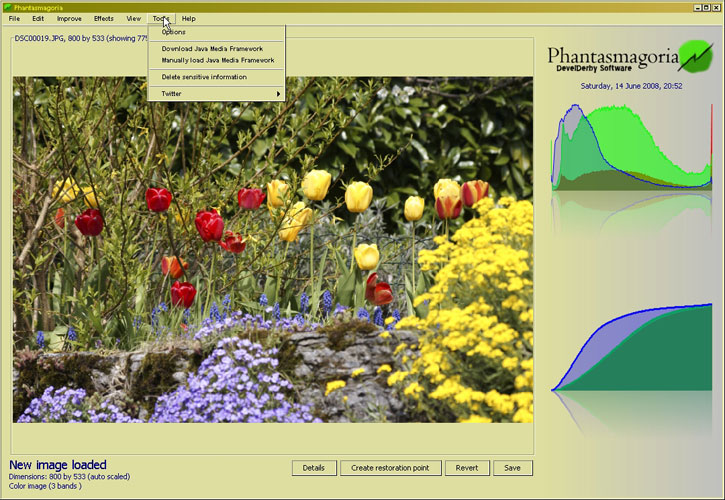
Task: Revert the image changes
Action: [x=466, y=468]
